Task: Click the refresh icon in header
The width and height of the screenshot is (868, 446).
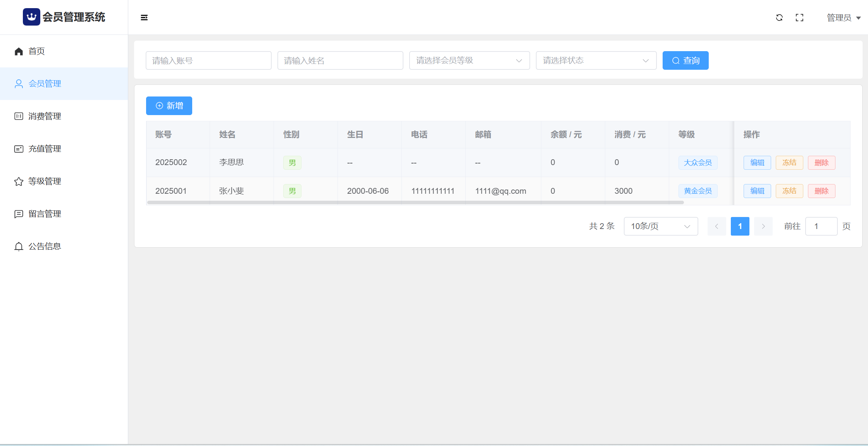Action: point(779,17)
